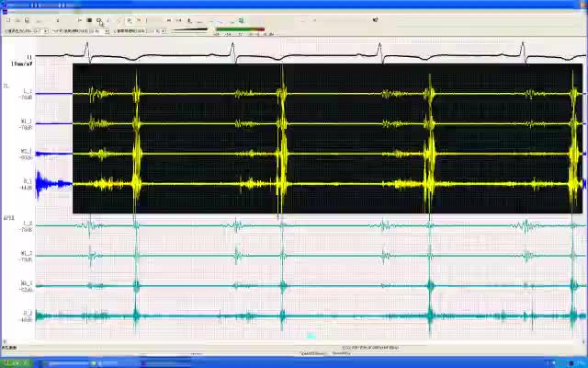Select the I_2 teal channel label
The image size is (588, 368).
[27, 224]
